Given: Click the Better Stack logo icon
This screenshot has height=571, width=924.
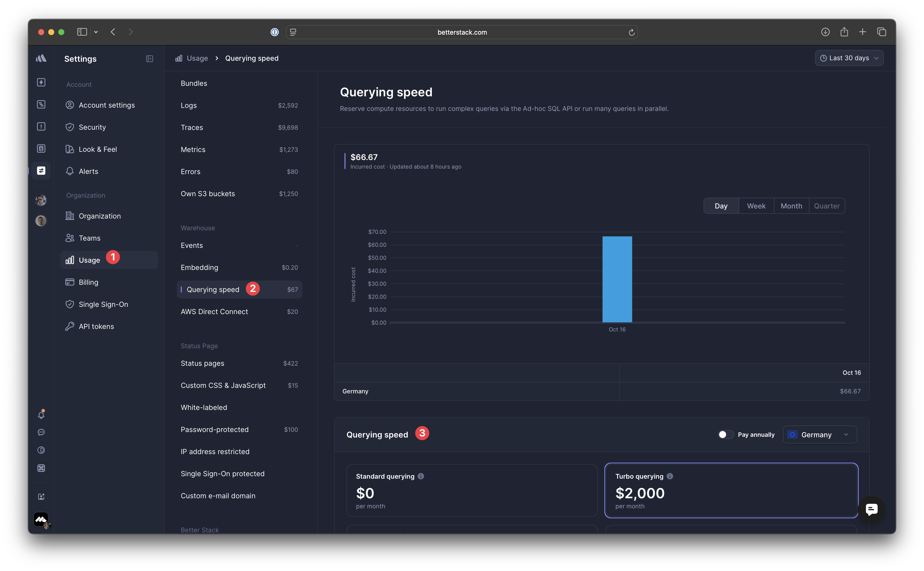Looking at the screenshot, I should pos(41,58).
